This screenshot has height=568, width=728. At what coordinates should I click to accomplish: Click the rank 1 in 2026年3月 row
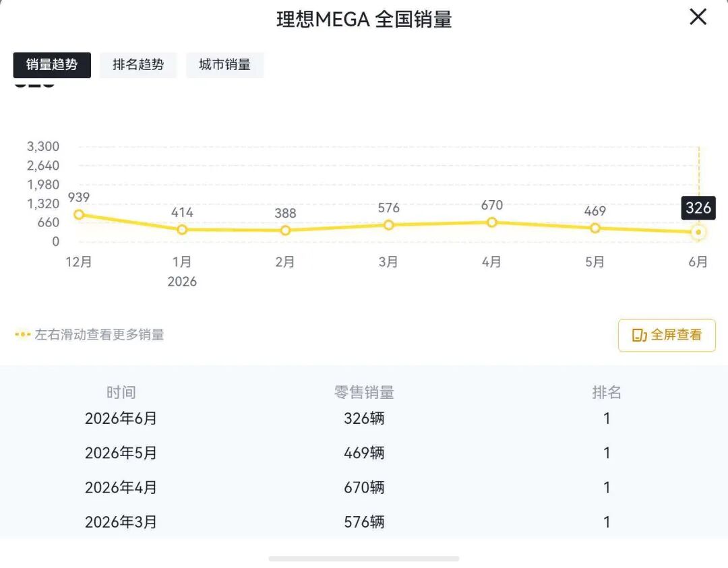point(607,522)
